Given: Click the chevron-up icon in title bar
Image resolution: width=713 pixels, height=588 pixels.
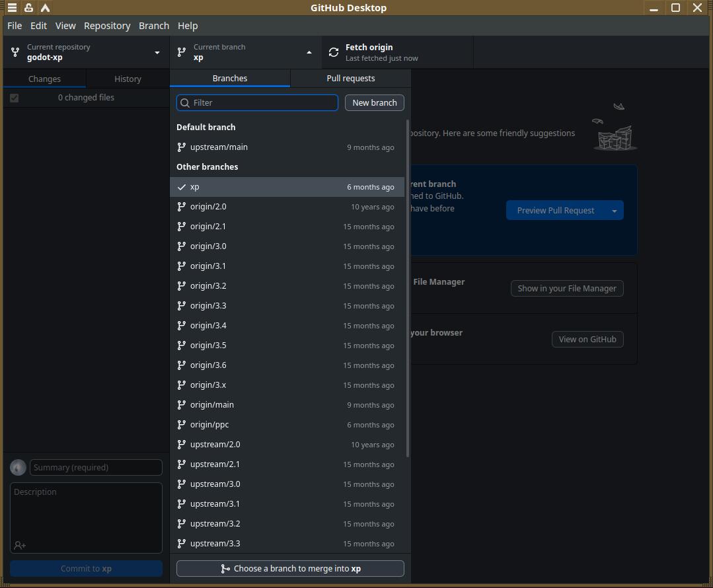Looking at the screenshot, I should coord(45,8).
